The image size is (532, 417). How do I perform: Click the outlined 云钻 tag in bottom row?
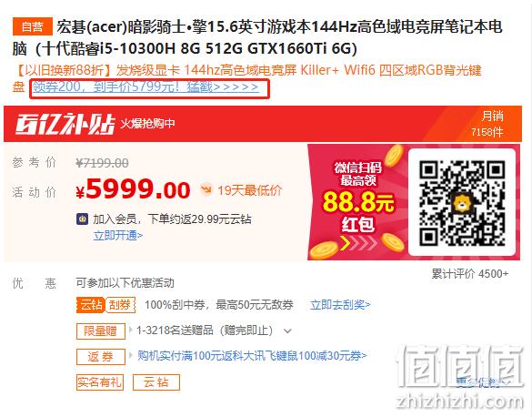coord(156,382)
